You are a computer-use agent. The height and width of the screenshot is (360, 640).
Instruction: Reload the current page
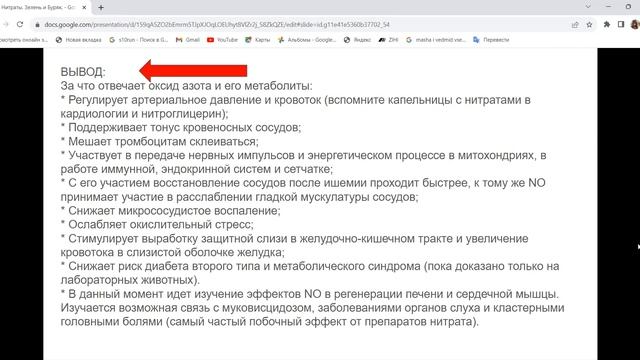tap(20, 24)
